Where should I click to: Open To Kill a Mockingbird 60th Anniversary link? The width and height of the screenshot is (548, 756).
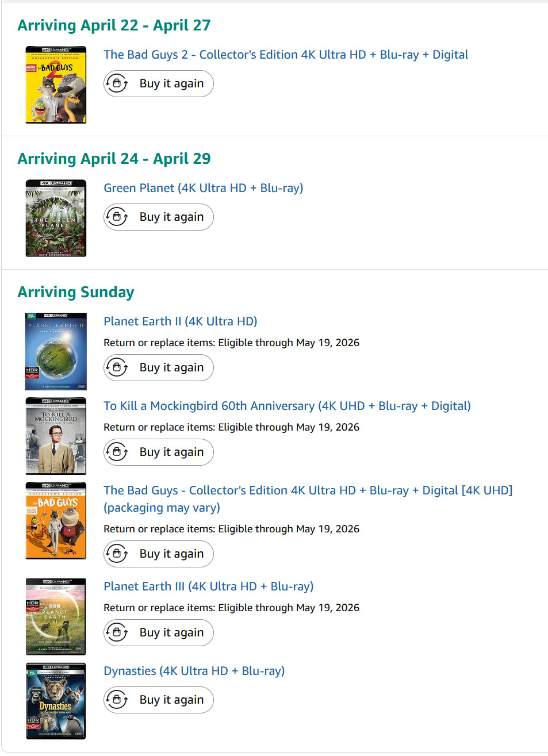[287, 406]
